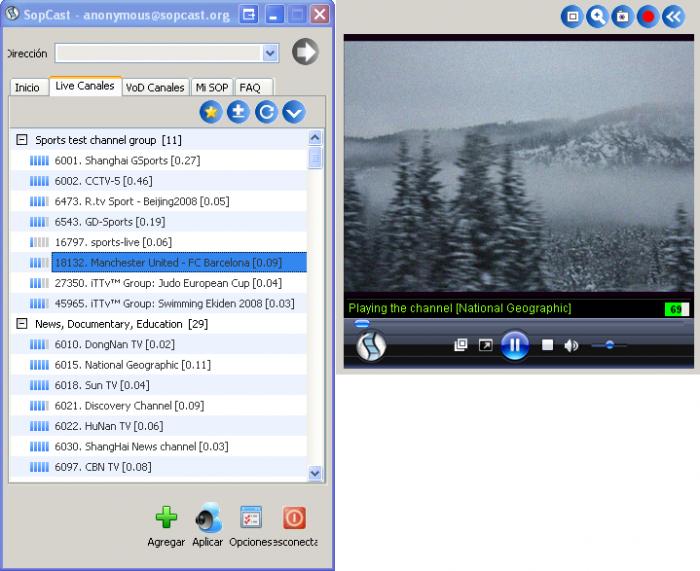The image size is (700, 571).
Task: Take a snapshot with camera icon
Action: (x=622, y=17)
